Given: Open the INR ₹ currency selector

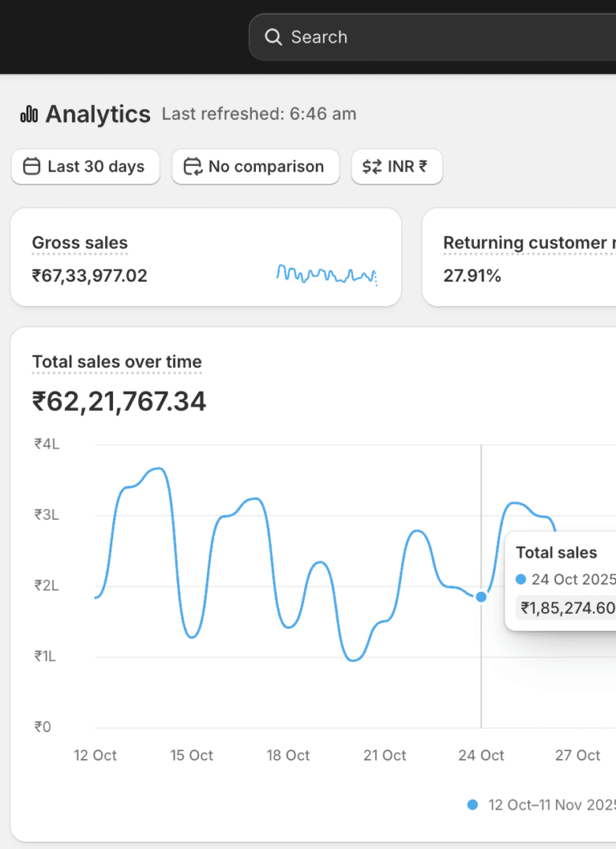Looking at the screenshot, I should pos(397,167).
